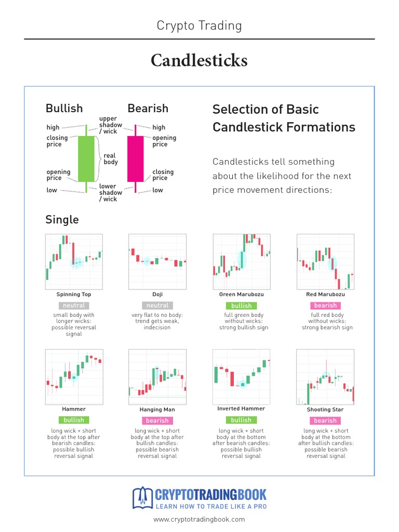The width and height of the screenshot is (399, 532).
Task: Click the bullish badge under Hammer
Action: coord(74,420)
